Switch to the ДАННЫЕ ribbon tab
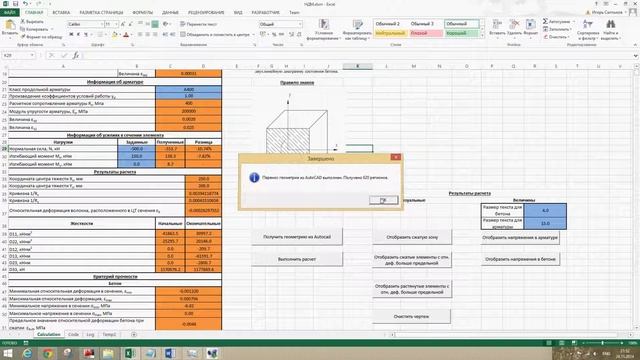This screenshot has width=640, height=360. tap(170, 13)
